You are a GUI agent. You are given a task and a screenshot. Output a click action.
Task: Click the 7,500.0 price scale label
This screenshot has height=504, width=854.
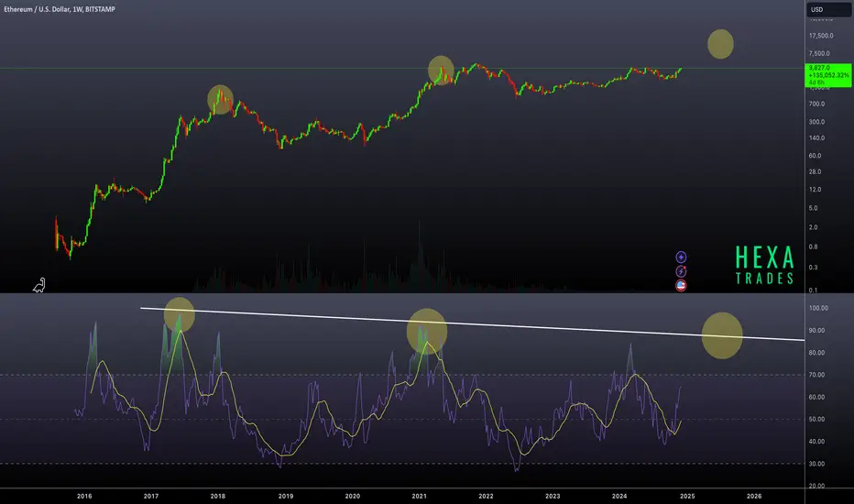tap(819, 53)
